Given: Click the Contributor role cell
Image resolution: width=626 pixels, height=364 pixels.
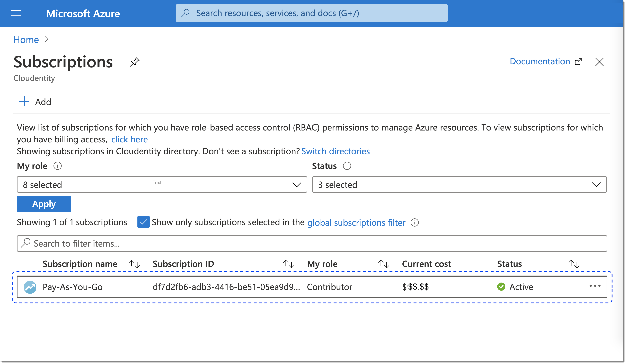Looking at the screenshot, I should coord(329,287).
